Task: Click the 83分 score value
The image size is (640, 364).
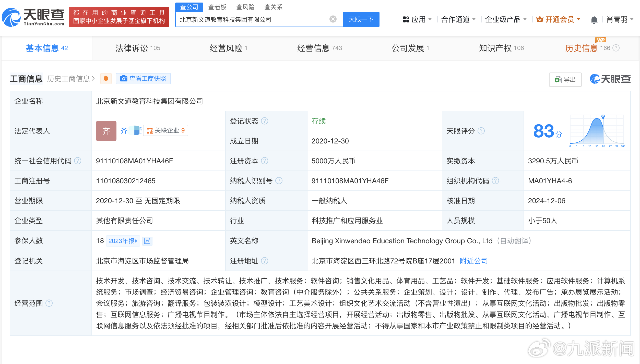Action: [x=548, y=131]
